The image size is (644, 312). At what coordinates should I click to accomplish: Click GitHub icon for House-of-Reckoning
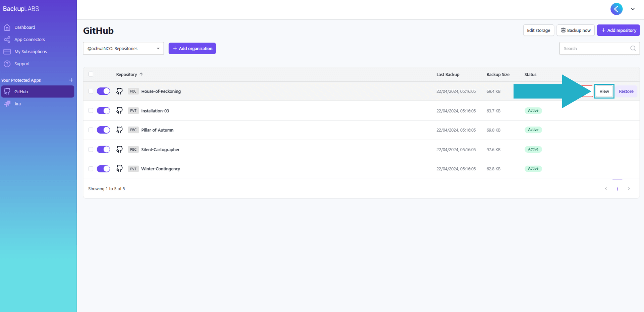(119, 91)
